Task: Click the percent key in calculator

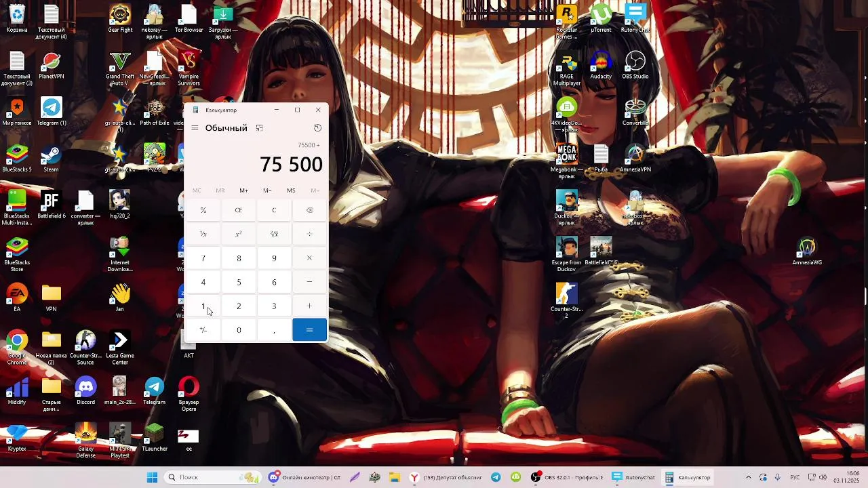Action: [x=203, y=210]
